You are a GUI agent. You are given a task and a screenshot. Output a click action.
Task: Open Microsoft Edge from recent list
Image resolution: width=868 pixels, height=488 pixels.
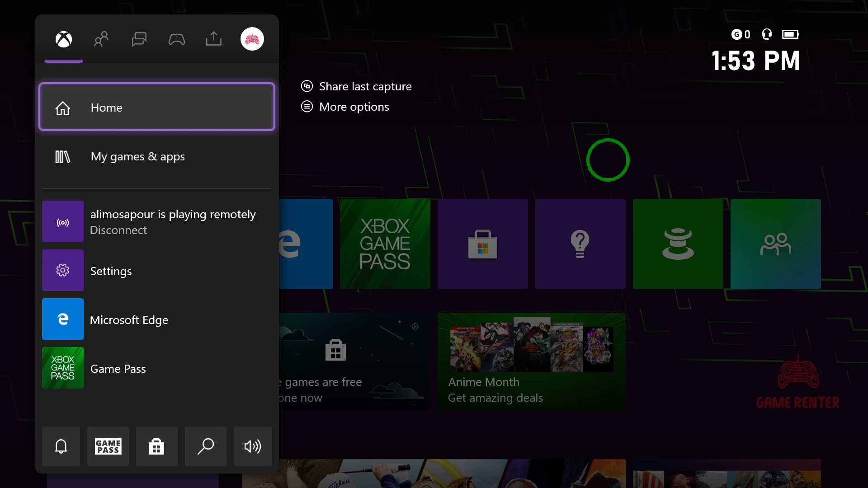click(x=157, y=319)
